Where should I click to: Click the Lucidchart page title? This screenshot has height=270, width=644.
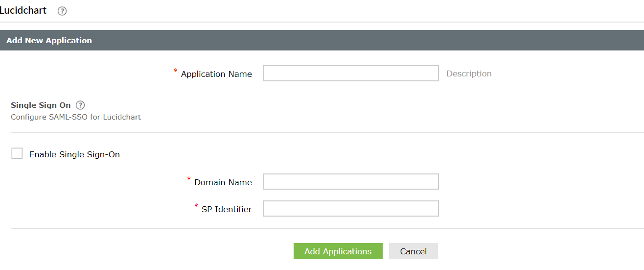click(x=23, y=10)
